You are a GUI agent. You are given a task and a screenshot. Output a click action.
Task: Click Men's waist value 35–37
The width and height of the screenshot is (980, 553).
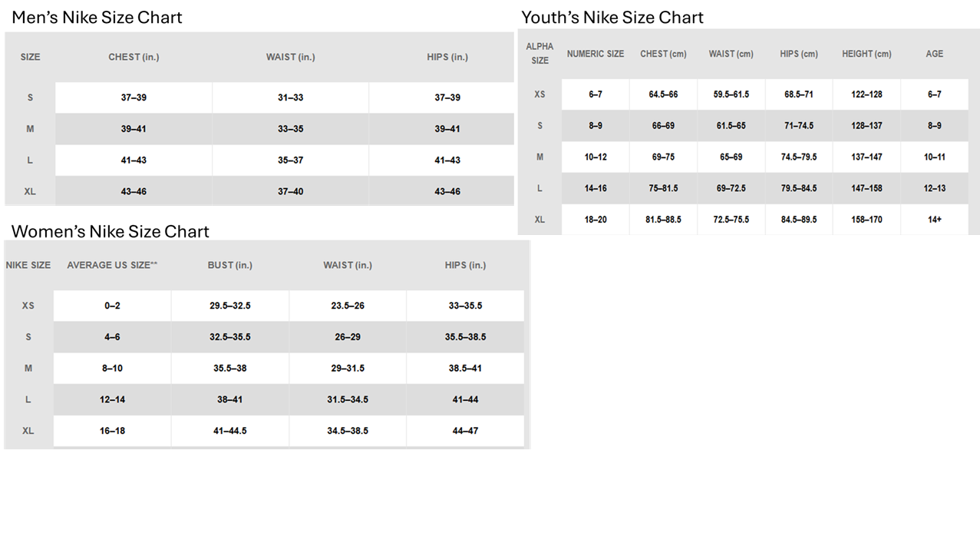point(290,161)
